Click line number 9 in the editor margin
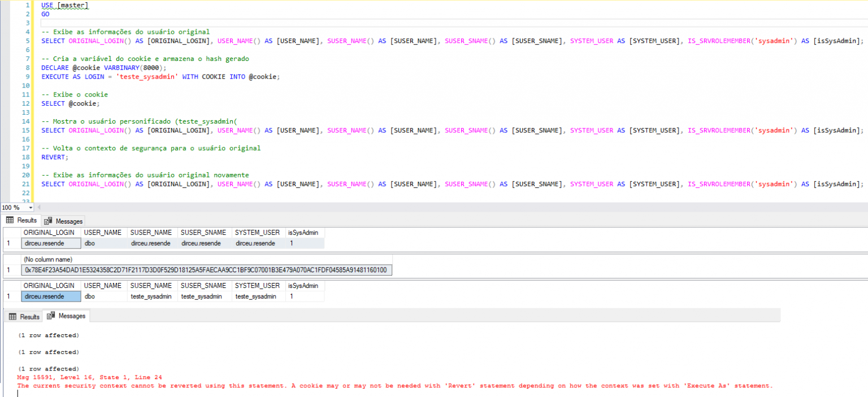Screen dimensions: 868x397 point(27,76)
